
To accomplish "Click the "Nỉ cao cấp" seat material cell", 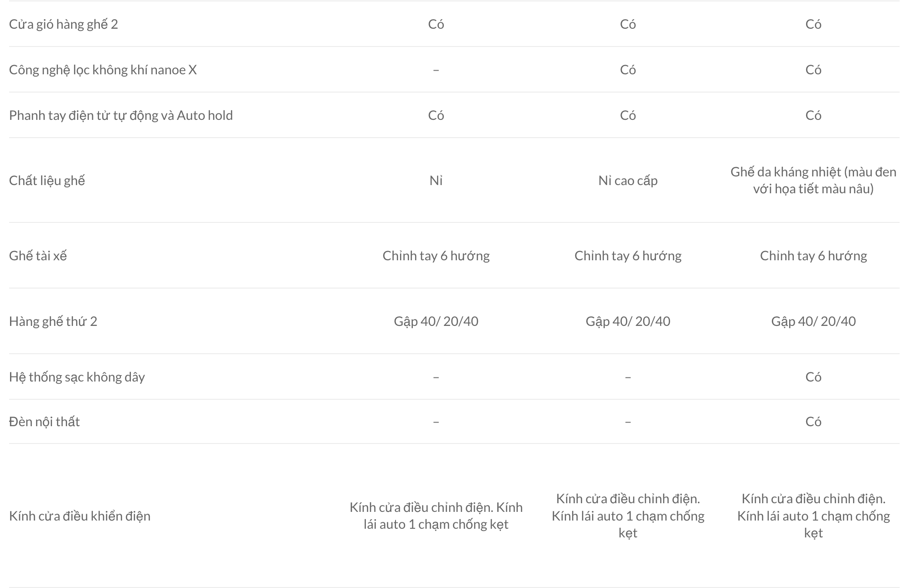I will (x=628, y=181).
